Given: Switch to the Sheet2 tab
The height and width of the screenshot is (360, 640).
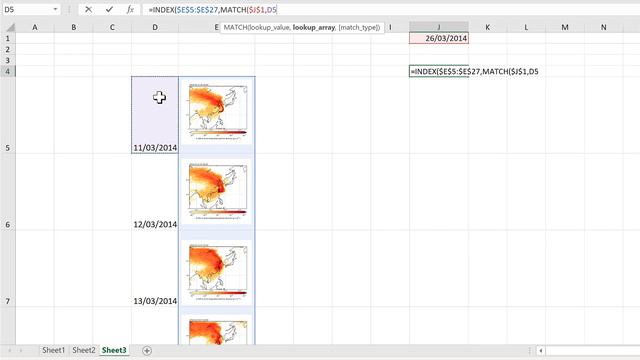Looking at the screenshot, I should click(84, 350).
